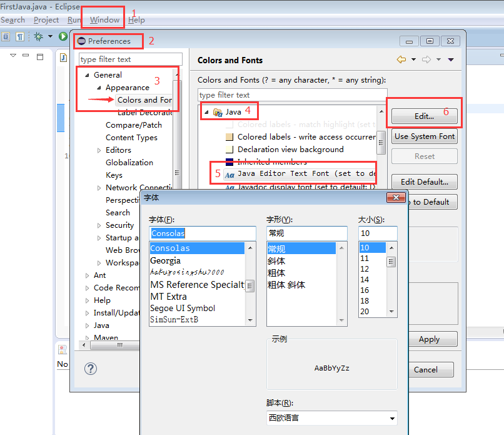The image size is (504, 435).
Task: Select Globalization preference page
Action: 129,163
